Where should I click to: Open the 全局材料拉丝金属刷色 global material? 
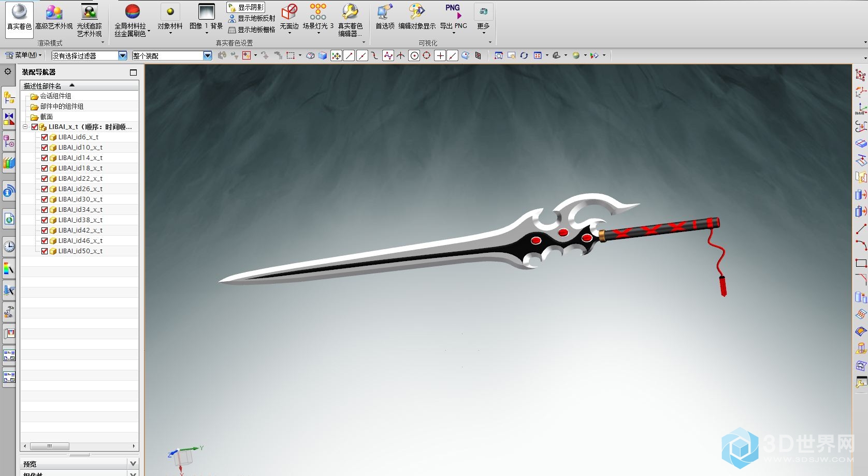(131, 19)
